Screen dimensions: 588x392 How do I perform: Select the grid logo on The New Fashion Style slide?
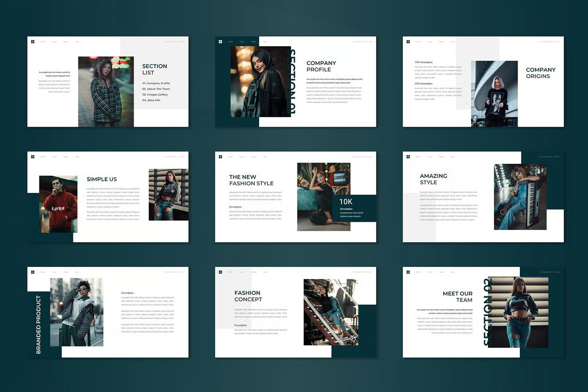(220, 156)
